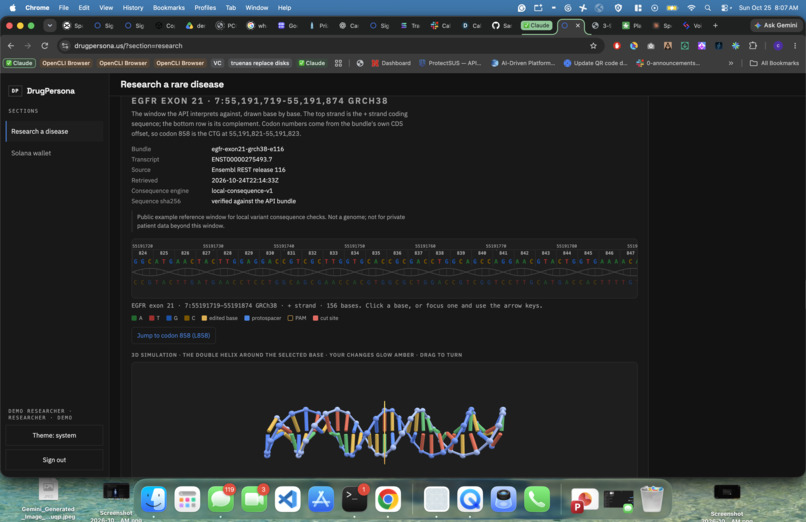Click bundle name egfr-exon21-grch38-e116
Image resolution: width=806 pixels, height=522 pixels.
click(x=247, y=149)
